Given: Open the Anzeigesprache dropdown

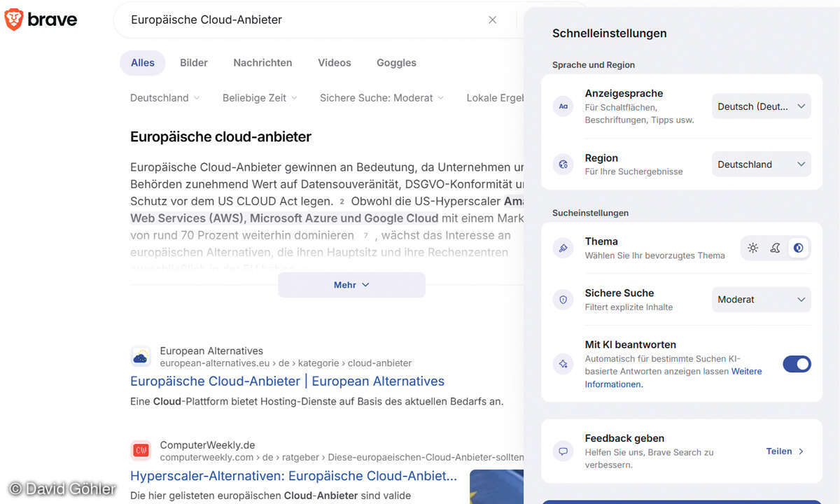Looking at the screenshot, I should coord(761,106).
